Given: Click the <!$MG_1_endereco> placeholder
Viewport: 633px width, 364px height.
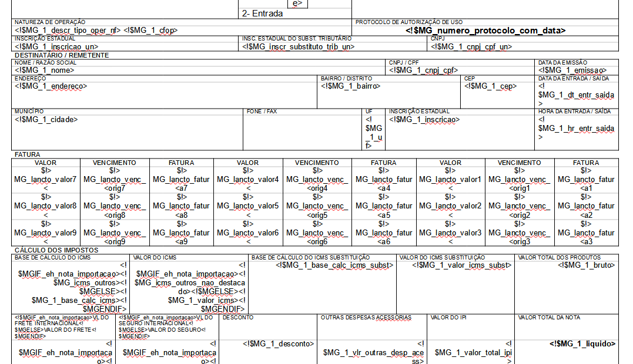Looking at the screenshot, I should click(x=51, y=86).
